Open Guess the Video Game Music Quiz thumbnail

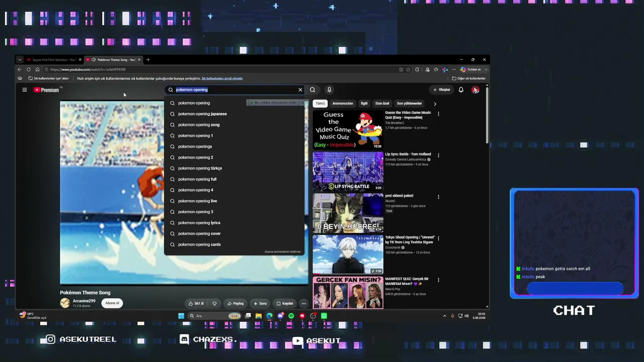(348, 129)
